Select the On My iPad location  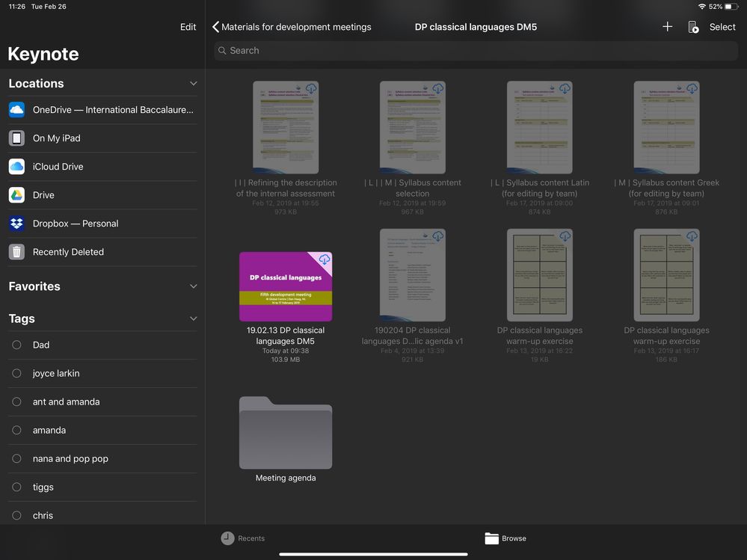pyautogui.click(x=56, y=138)
